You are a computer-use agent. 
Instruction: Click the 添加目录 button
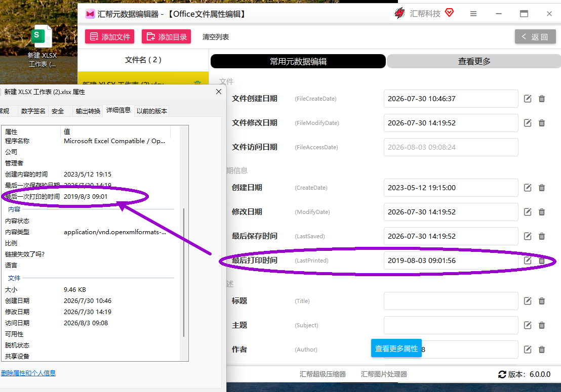point(167,37)
